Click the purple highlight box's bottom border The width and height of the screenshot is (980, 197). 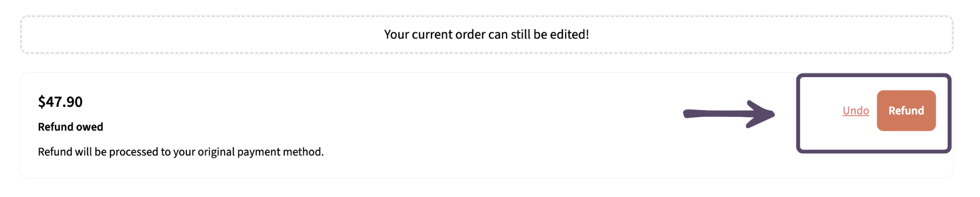pos(874,151)
